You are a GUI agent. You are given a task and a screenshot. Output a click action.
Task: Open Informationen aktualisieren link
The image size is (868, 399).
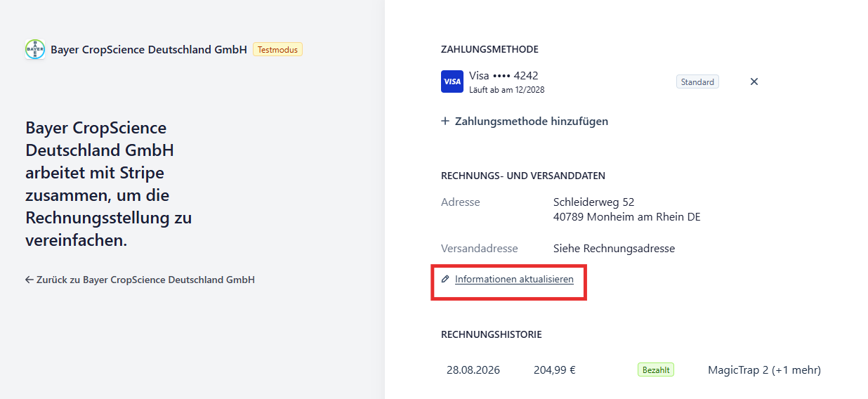tap(514, 279)
